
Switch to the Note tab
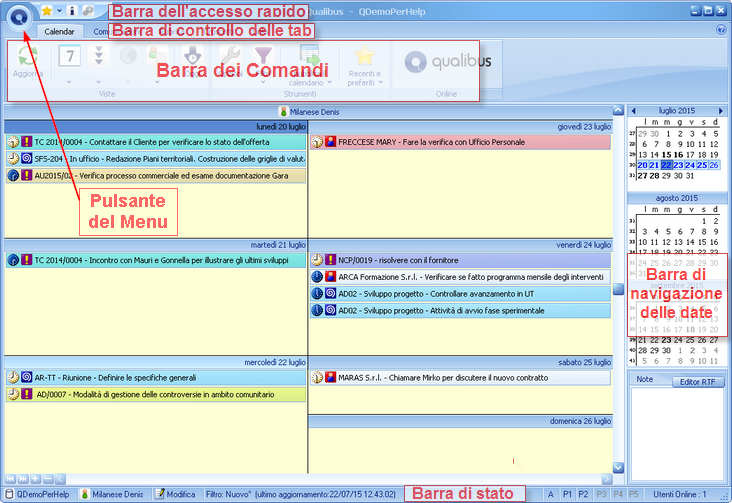click(x=645, y=380)
